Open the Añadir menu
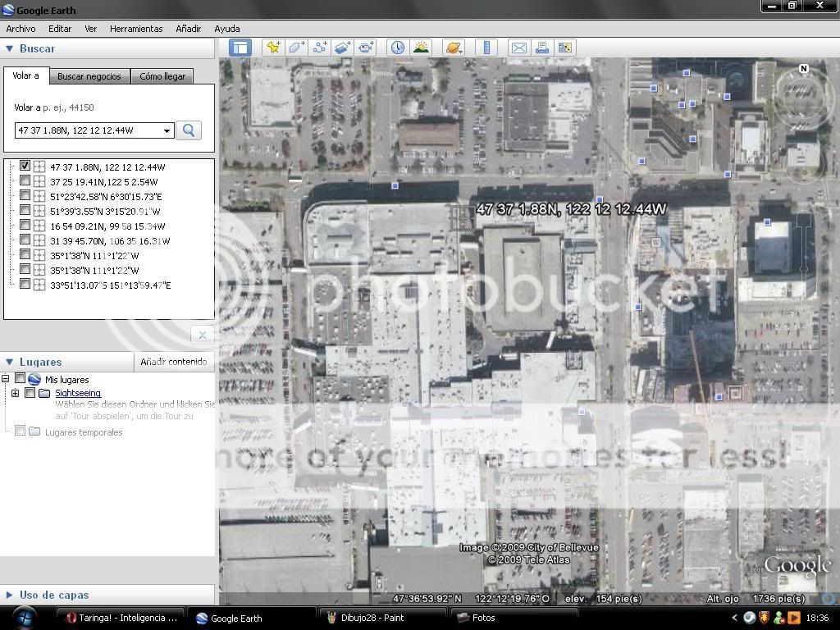The image size is (840, 630). (x=189, y=29)
